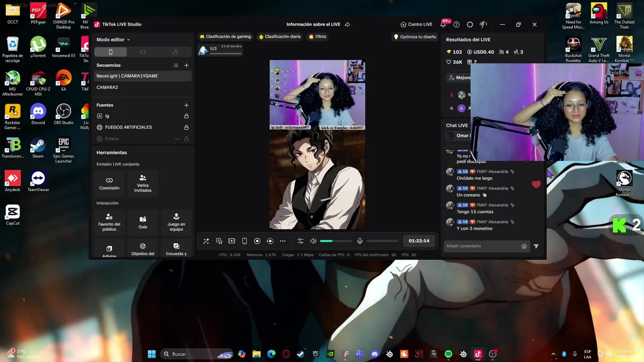Viewport: 644px width, 362px height.
Task: Click the Windows Start button
Action: (151, 354)
